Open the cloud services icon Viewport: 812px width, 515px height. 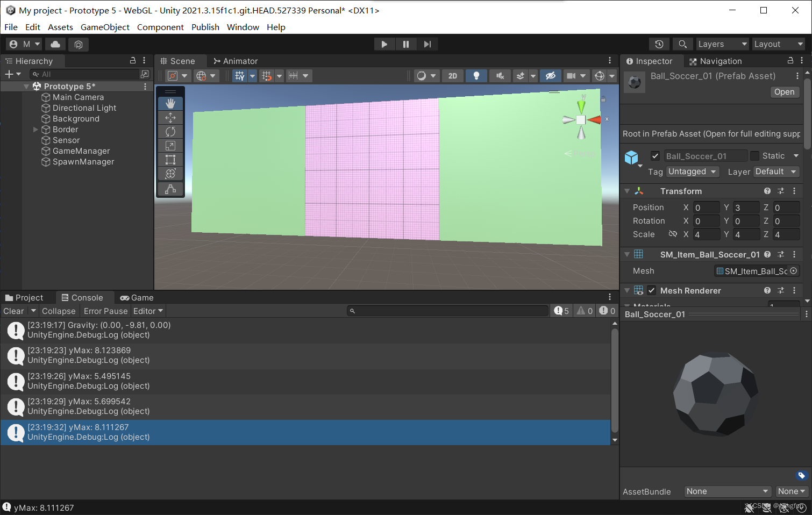pos(55,44)
